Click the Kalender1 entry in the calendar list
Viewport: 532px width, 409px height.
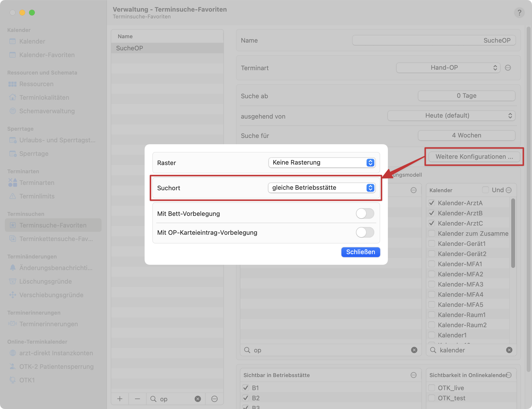coord(452,335)
